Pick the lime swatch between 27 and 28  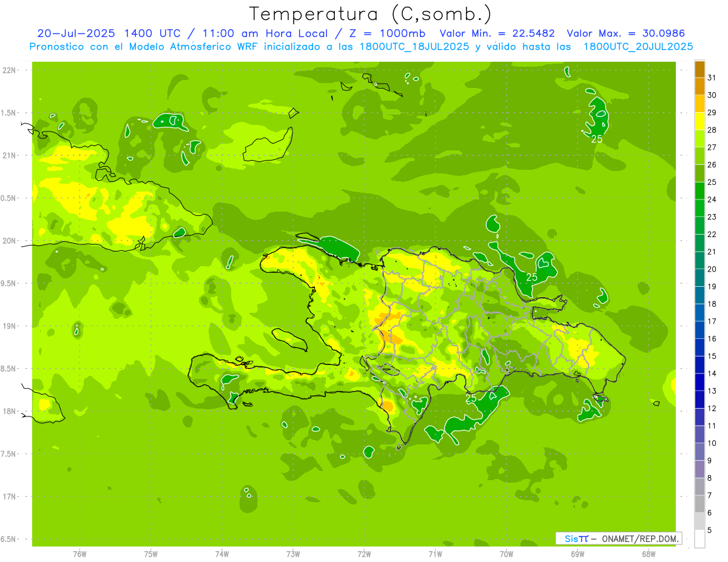(x=699, y=139)
